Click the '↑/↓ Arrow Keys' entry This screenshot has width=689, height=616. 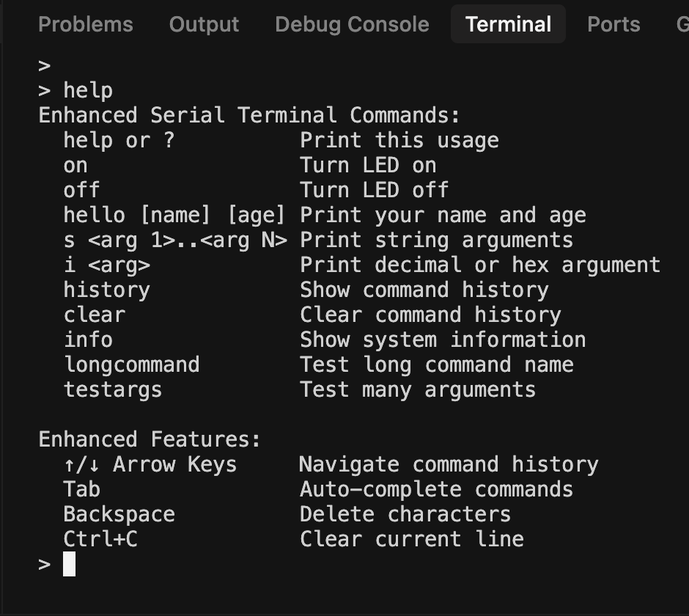point(150,465)
